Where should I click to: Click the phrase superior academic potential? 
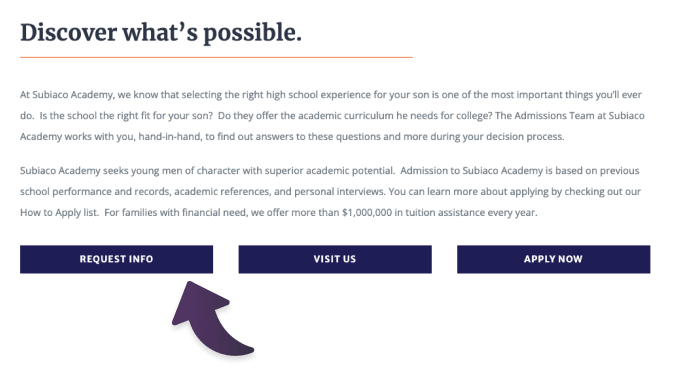point(329,171)
